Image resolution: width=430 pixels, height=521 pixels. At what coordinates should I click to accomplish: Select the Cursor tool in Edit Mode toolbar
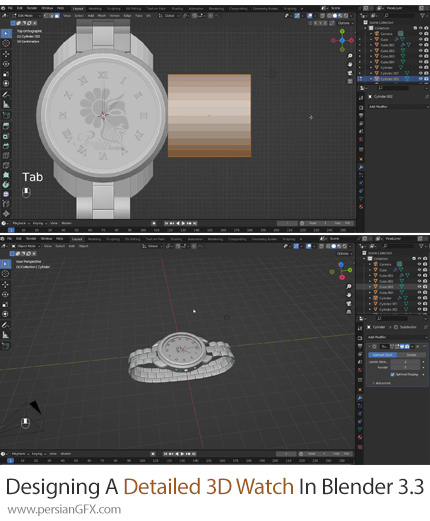6,43
